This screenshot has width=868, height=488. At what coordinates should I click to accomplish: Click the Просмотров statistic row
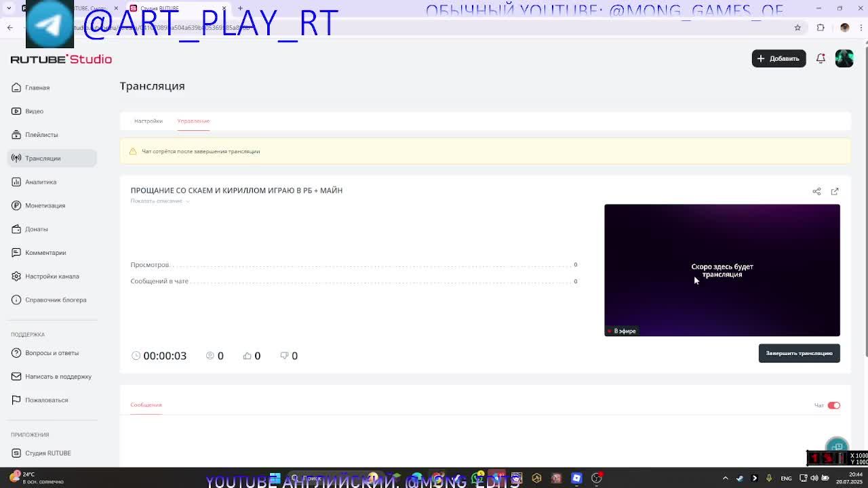tap(354, 265)
